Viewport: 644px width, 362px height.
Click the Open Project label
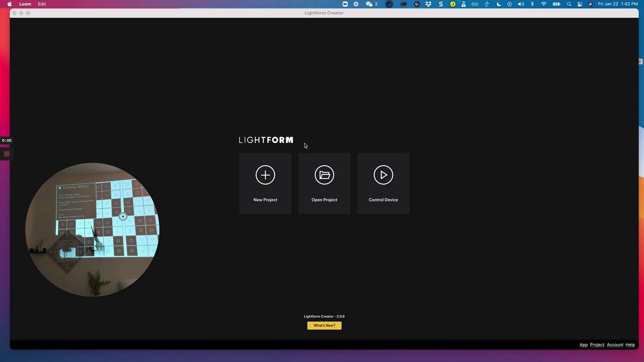coord(325,200)
